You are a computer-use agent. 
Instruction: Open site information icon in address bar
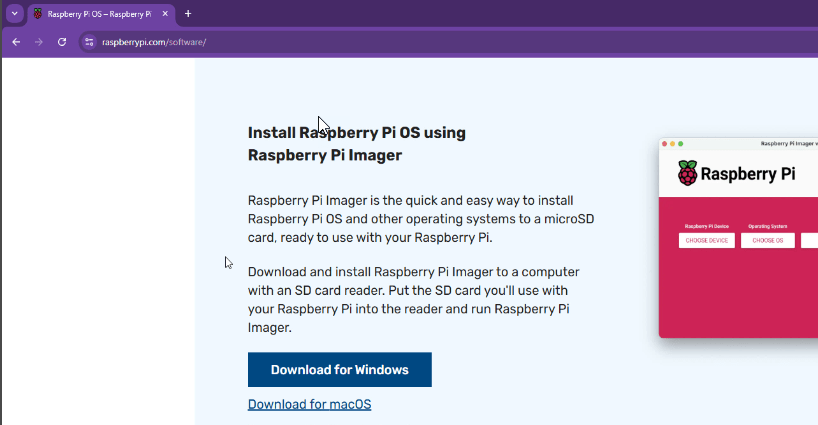tap(89, 42)
